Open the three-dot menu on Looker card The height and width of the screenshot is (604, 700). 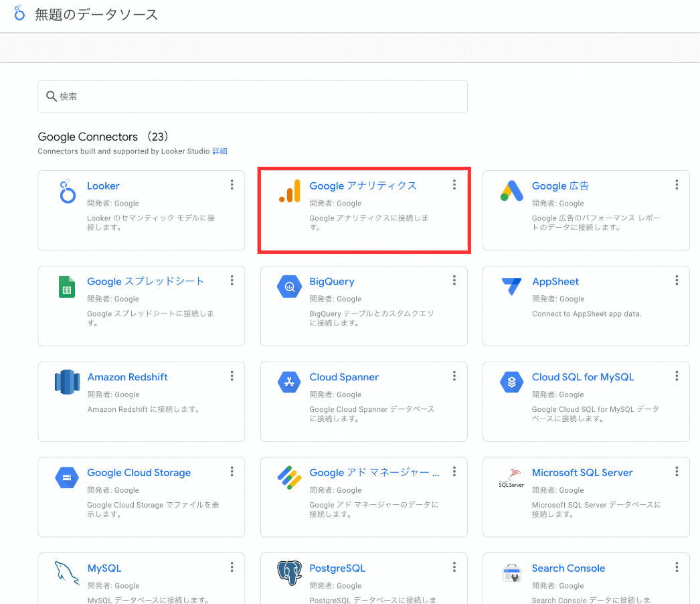coord(232,185)
